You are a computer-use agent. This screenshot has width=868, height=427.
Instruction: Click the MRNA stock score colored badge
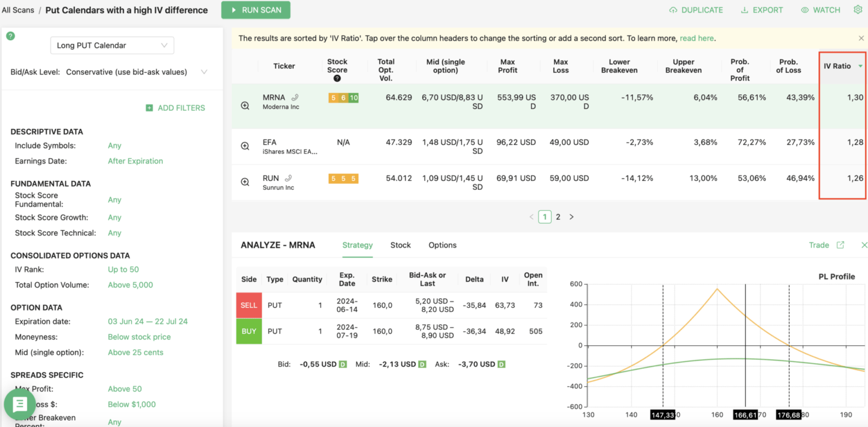tap(343, 98)
